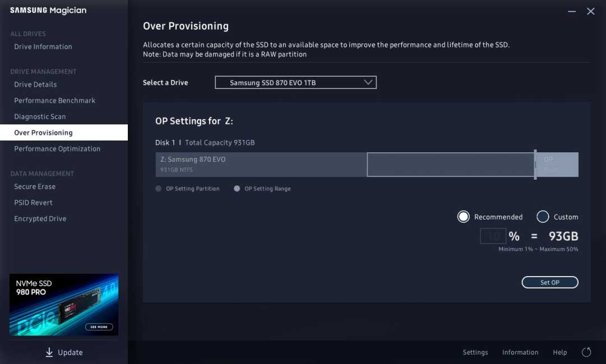Select Secure Erase from Data Management

(x=35, y=186)
